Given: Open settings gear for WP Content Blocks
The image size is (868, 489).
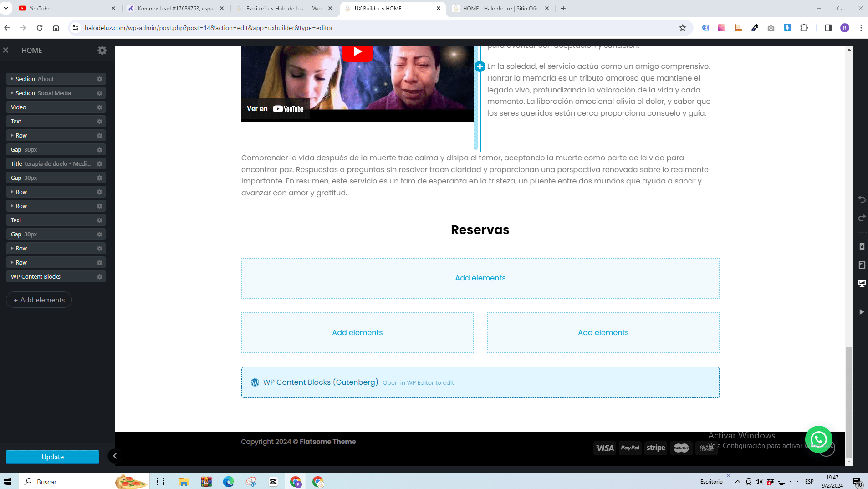Looking at the screenshot, I should click(99, 277).
